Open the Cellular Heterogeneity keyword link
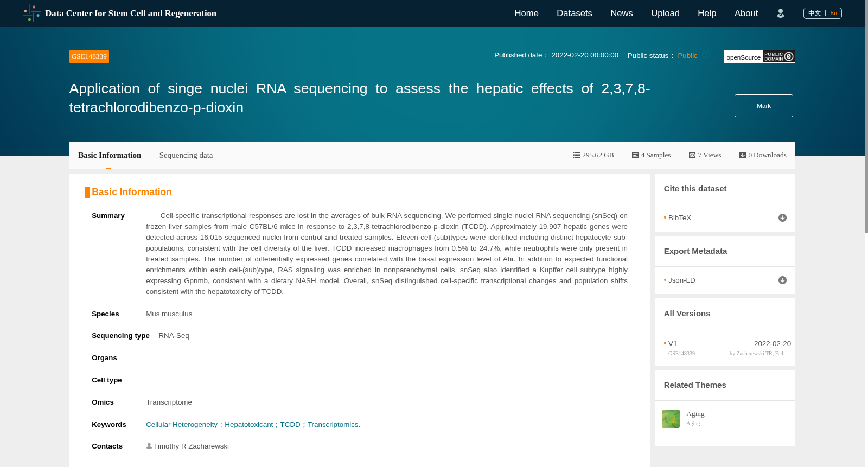The width and height of the screenshot is (868, 467). 182,424
